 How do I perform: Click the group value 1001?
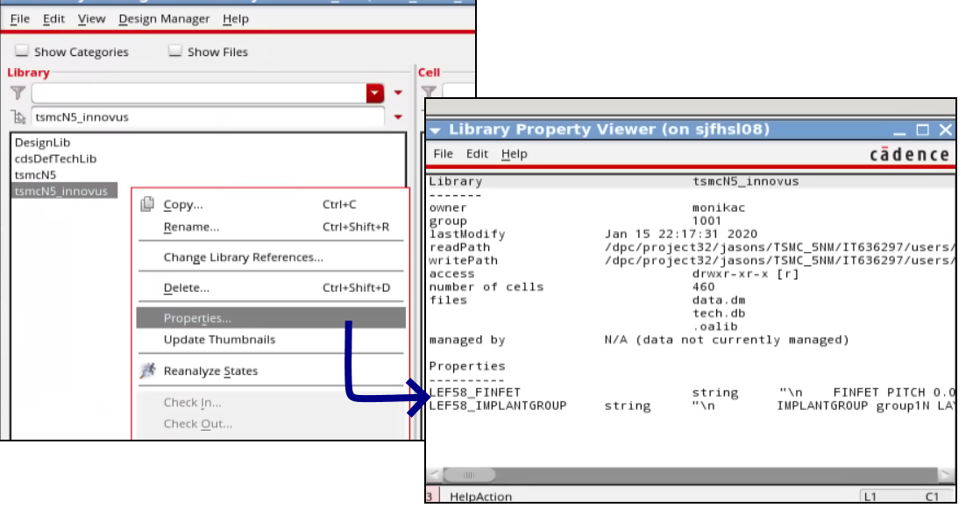707,221
